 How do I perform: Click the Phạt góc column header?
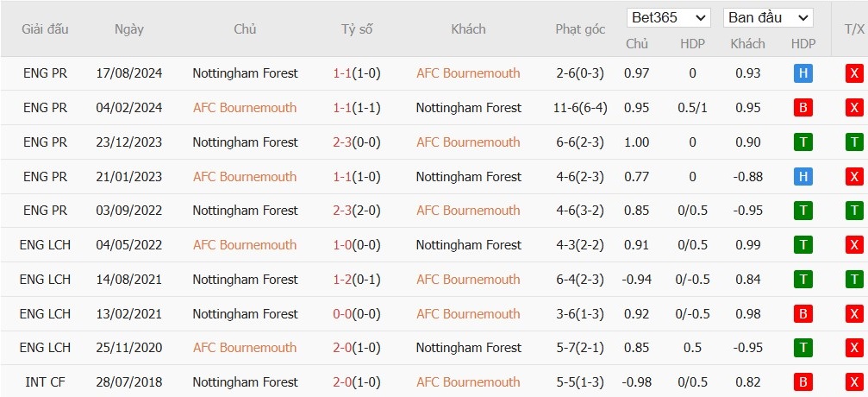pos(580,29)
